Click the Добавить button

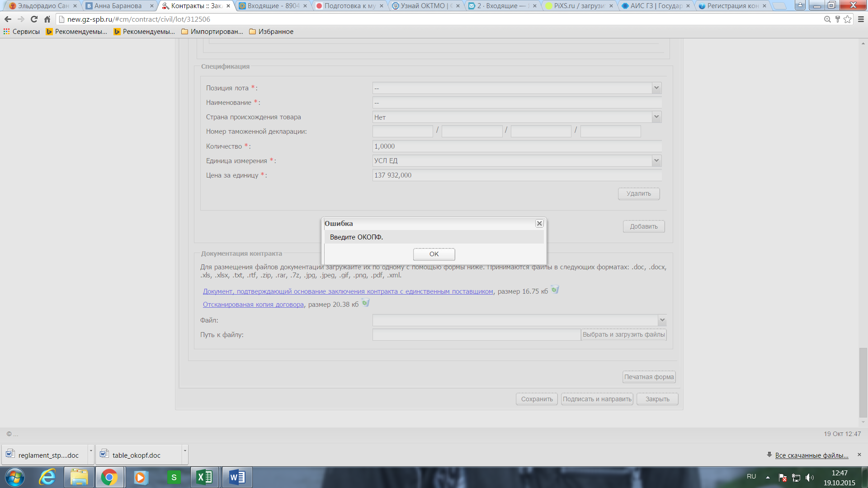pyautogui.click(x=644, y=226)
